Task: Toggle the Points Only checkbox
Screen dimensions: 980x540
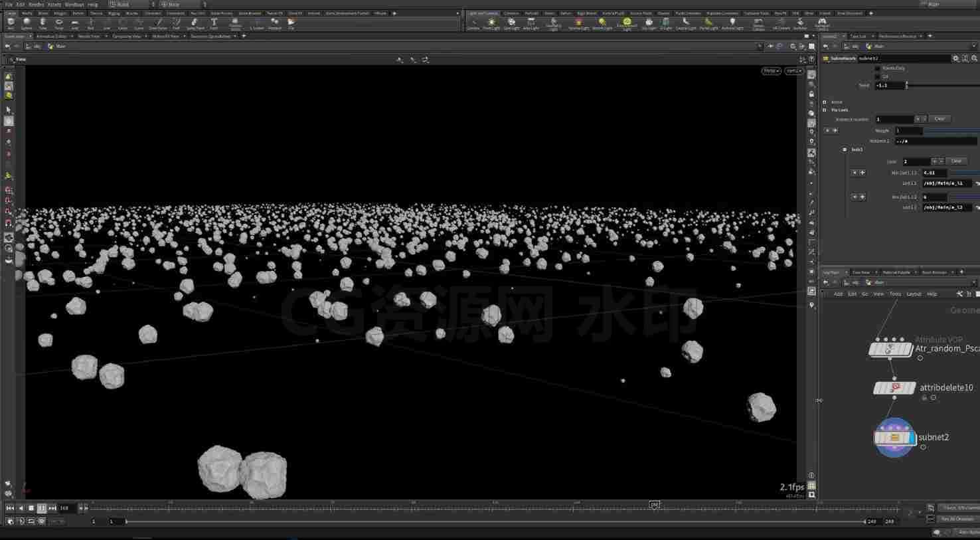Action: (x=877, y=68)
